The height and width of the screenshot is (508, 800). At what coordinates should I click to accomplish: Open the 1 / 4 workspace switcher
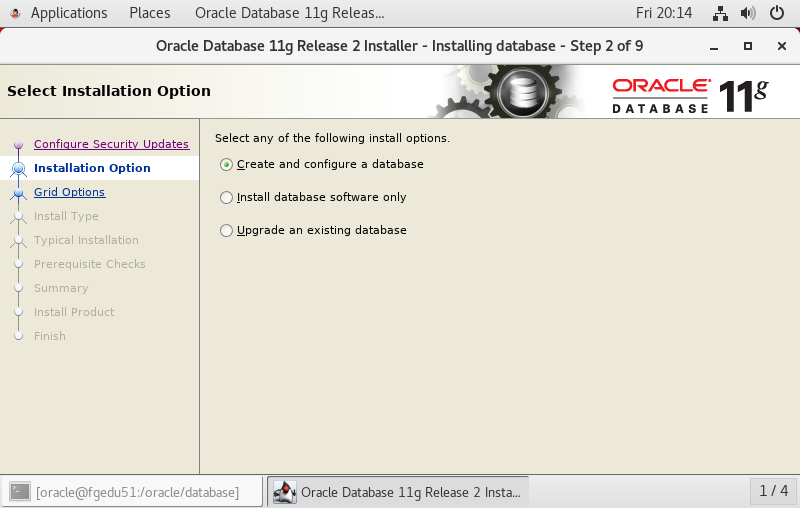[x=773, y=491]
